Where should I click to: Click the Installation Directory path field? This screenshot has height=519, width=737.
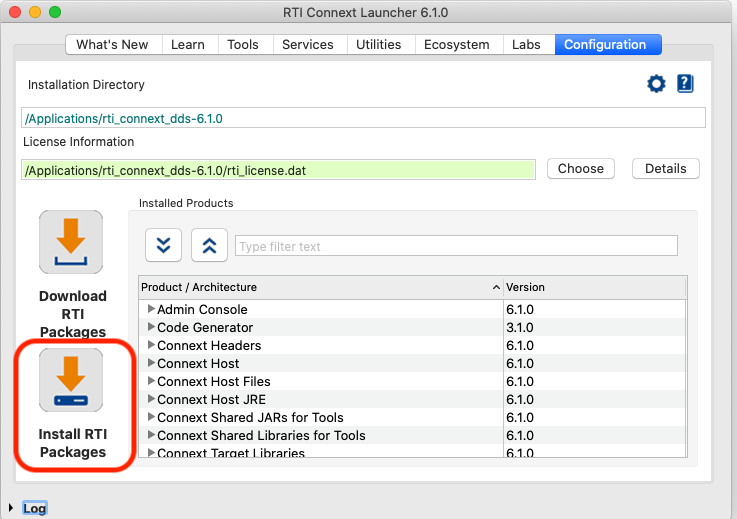[363, 118]
